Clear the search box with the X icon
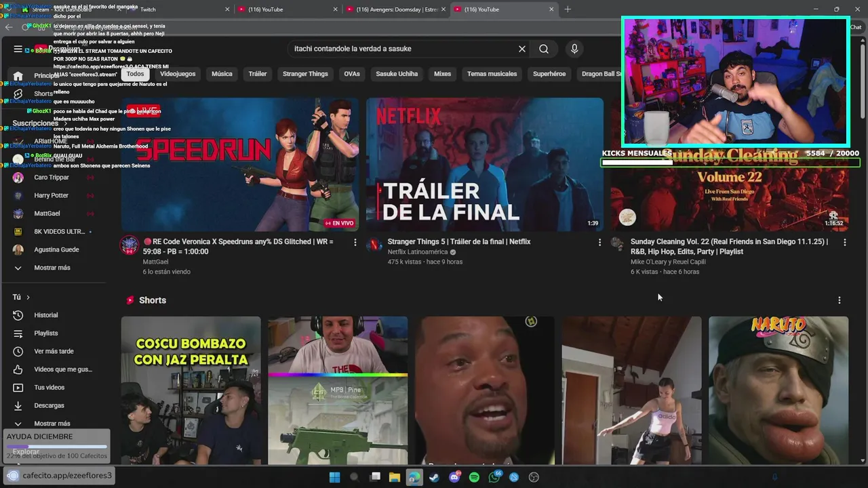 [522, 49]
